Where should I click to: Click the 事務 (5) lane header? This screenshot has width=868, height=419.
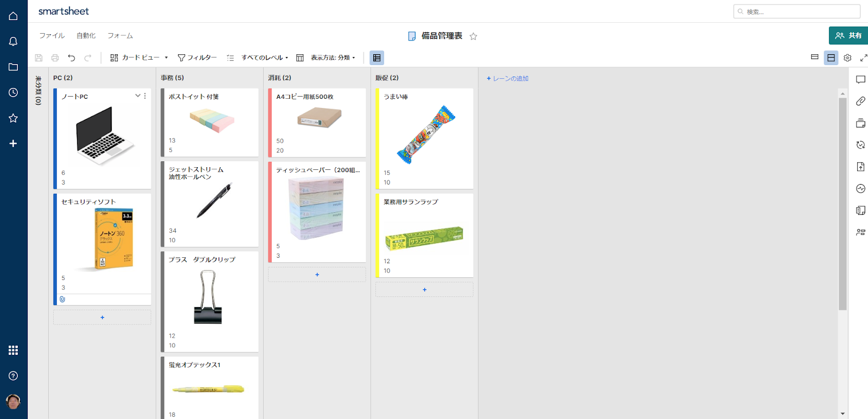[x=172, y=78]
